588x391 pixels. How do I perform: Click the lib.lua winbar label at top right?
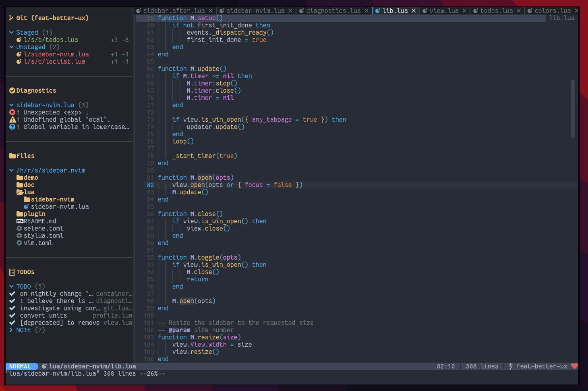pyautogui.click(x=562, y=18)
